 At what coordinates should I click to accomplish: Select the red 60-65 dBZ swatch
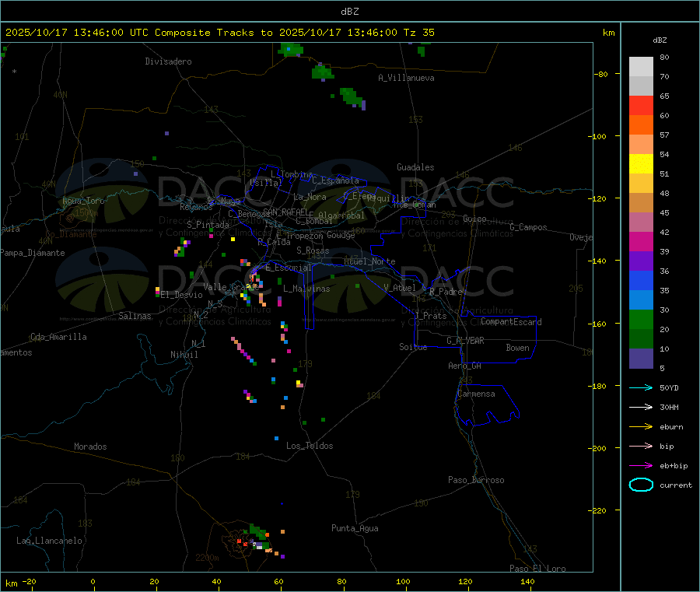641,105
